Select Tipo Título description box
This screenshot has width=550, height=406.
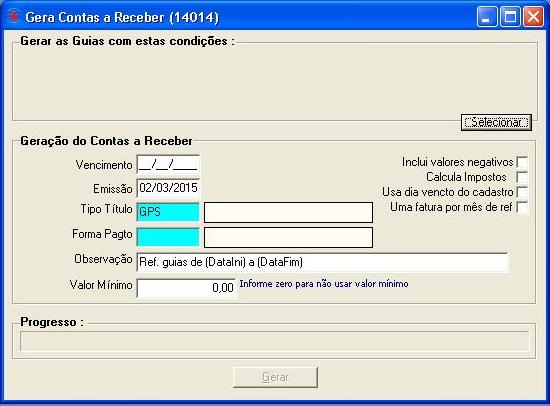tap(288, 212)
